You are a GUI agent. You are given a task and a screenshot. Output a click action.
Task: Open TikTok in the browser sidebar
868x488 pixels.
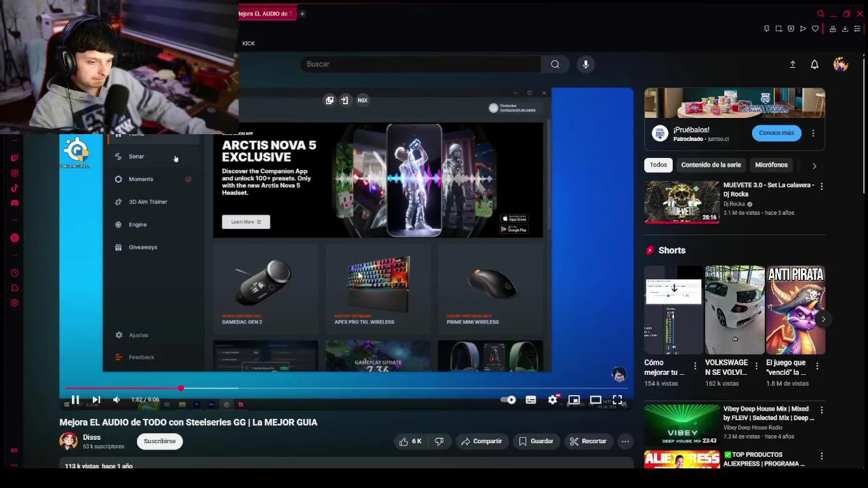[14, 188]
